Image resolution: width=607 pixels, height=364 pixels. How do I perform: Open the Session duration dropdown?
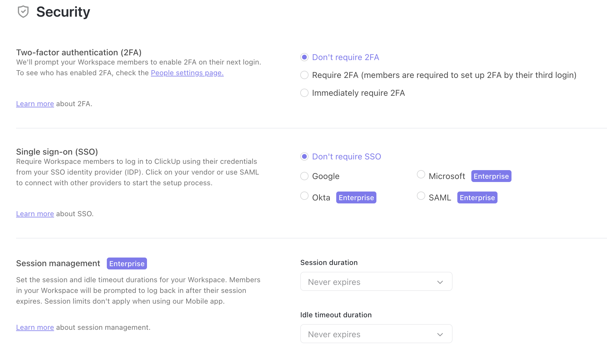pyautogui.click(x=376, y=281)
